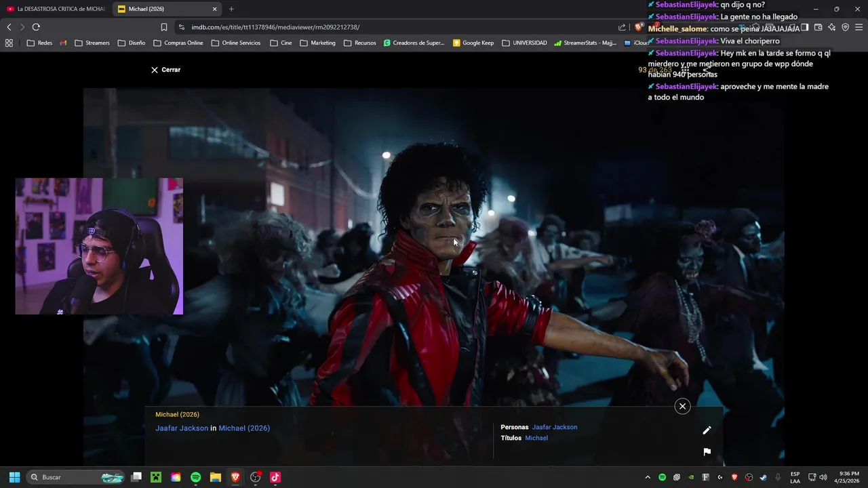Image resolution: width=868 pixels, height=488 pixels.
Task: Open the Brave VPN shield icon
Action: click(x=845, y=27)
